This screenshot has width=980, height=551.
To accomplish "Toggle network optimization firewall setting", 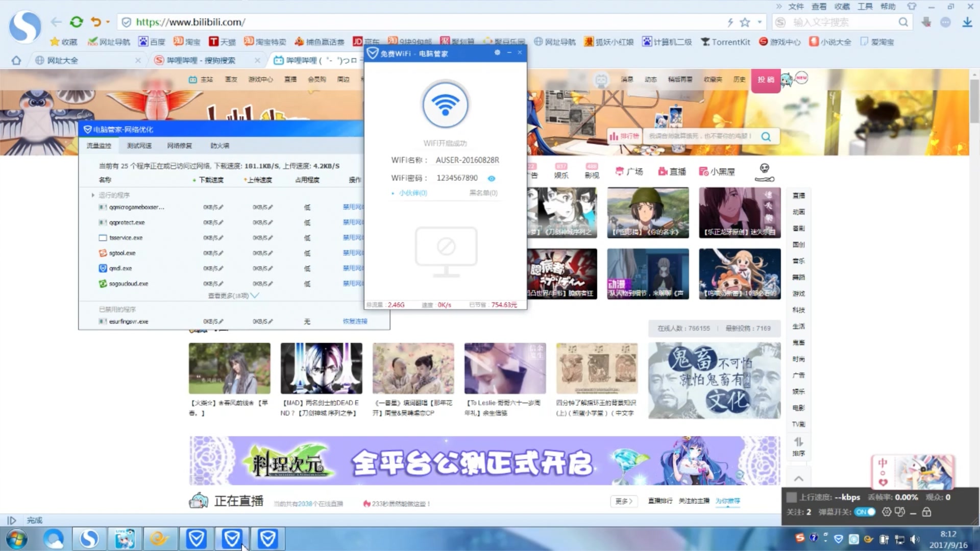I will tap(219, 145).
